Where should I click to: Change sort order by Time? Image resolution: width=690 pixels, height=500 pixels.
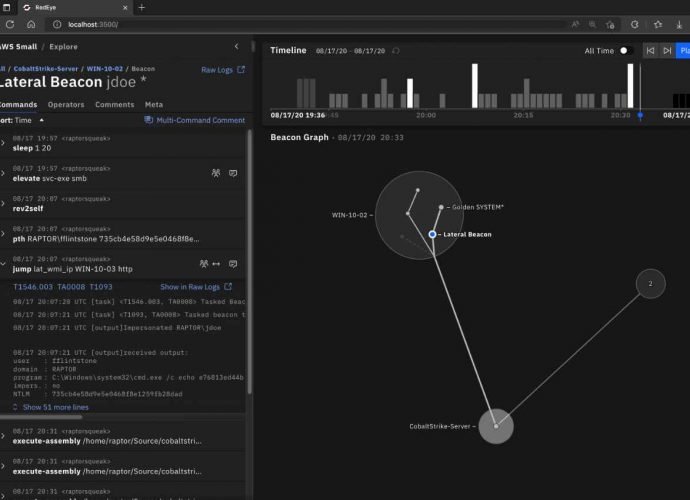(x=22, y=120)
